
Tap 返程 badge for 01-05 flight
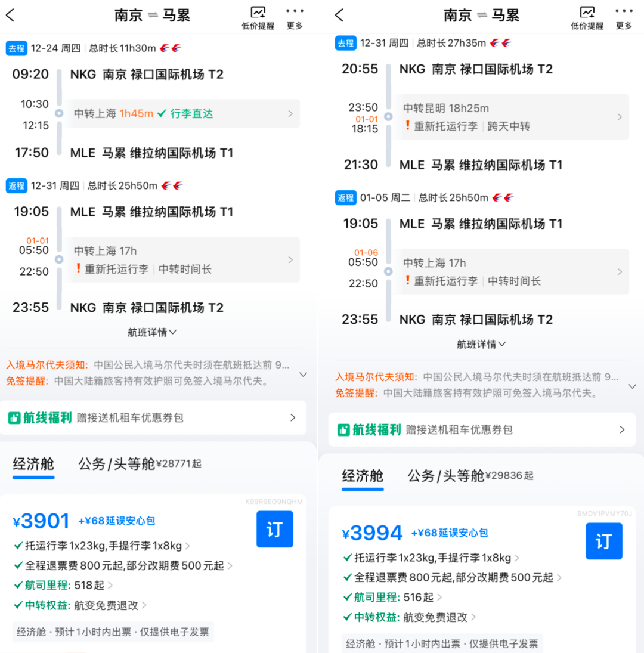345,198
